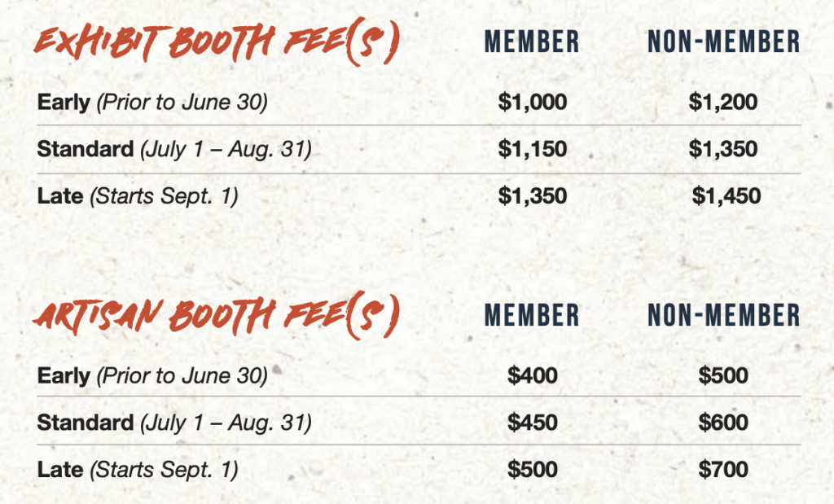Click the artisan Standard (July 1 – Aug. 31) label

point(174,423)
